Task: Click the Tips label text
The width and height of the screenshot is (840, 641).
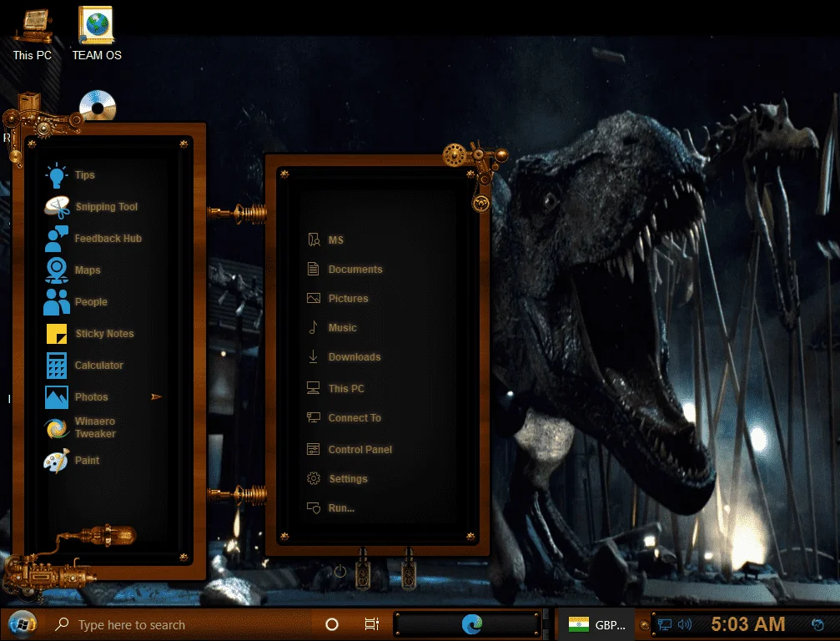Action: [x=84, y=175]
